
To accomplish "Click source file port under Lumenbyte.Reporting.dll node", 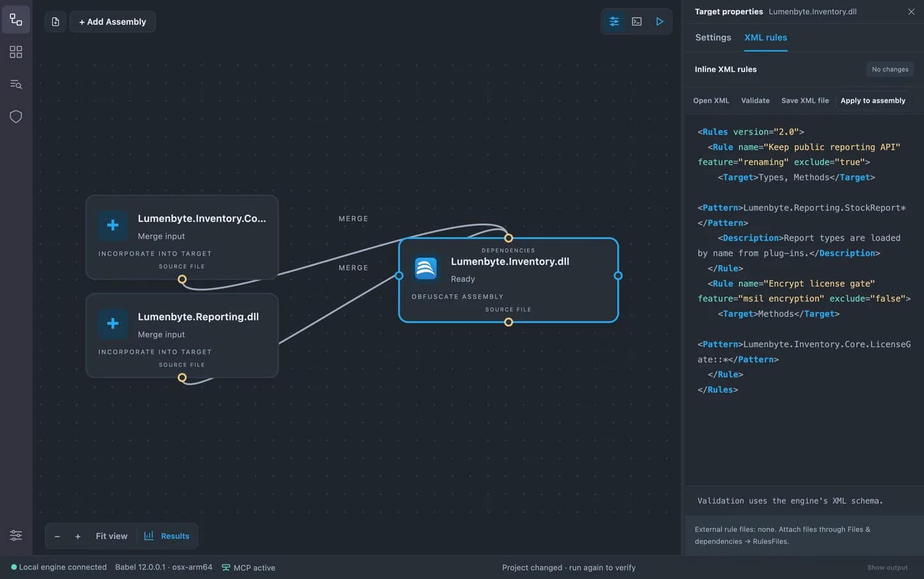I will [x=182, y=377].
